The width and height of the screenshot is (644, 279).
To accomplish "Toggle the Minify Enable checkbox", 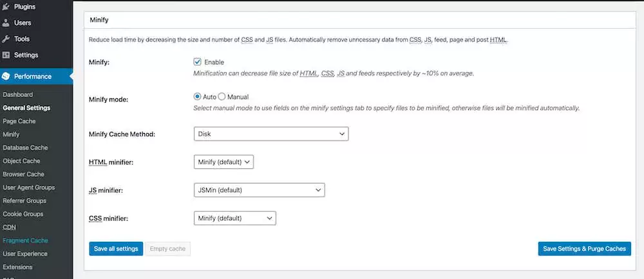I will coord(198,62).
